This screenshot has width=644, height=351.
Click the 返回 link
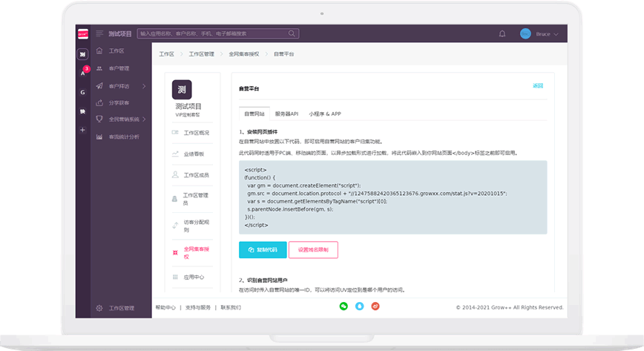[x=538, y=86]
